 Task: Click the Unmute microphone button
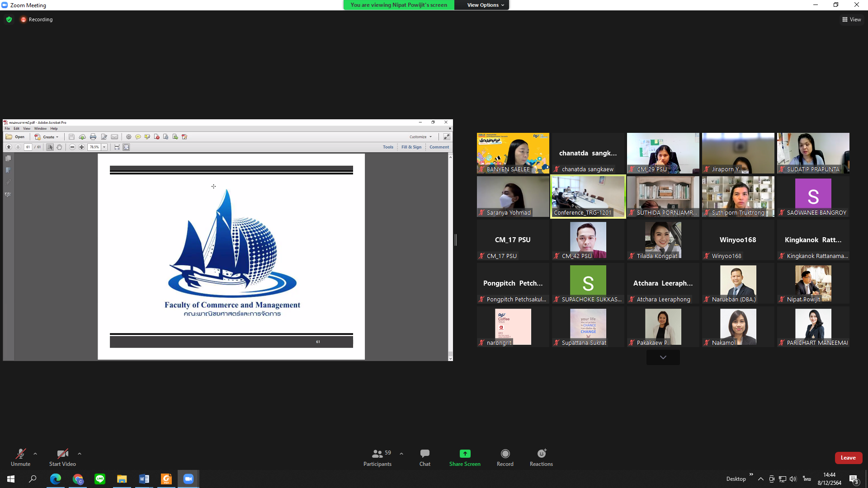tap(20, 457)
